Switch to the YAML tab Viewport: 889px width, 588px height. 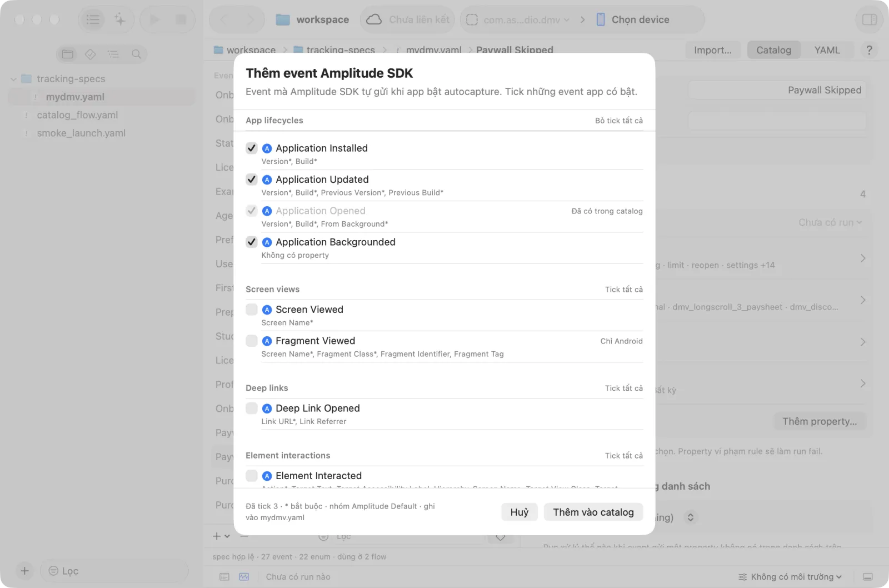tap(827, 50)
